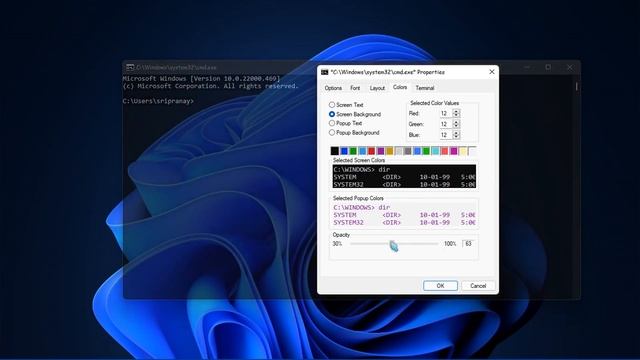Viewport: 640px width, 360px height.
Task: Go to the Layout tab
Action: (377, 88)
